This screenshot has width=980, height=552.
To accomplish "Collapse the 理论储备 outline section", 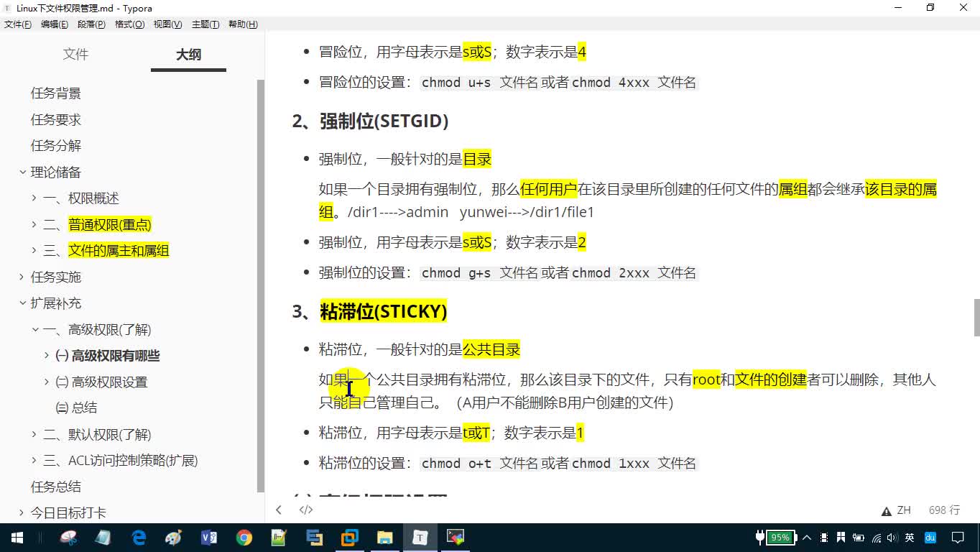I will [x=22, y=172].
